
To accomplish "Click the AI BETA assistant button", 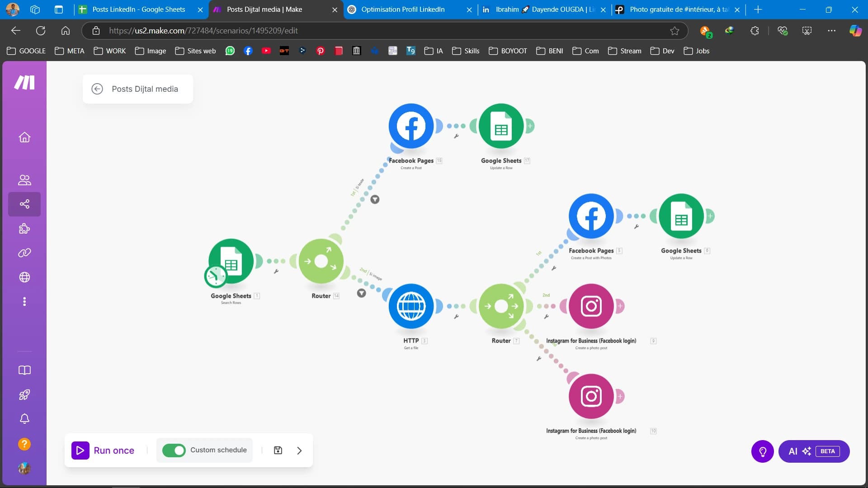I will coord(814,451).
